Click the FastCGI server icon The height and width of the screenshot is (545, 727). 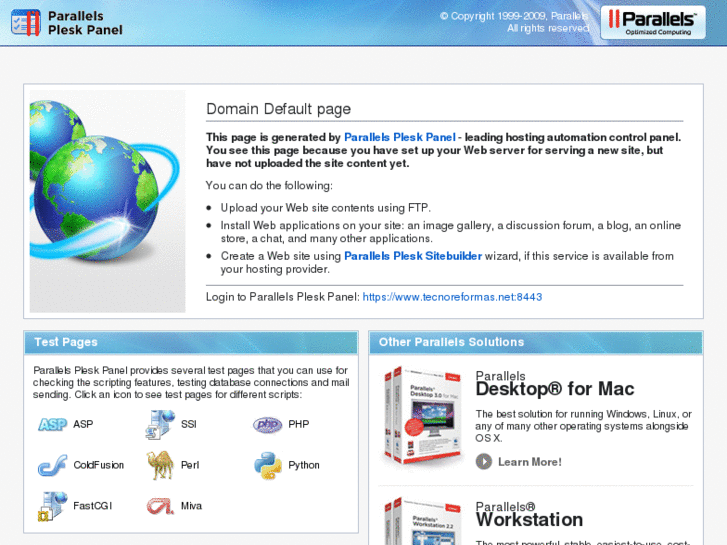52,506
